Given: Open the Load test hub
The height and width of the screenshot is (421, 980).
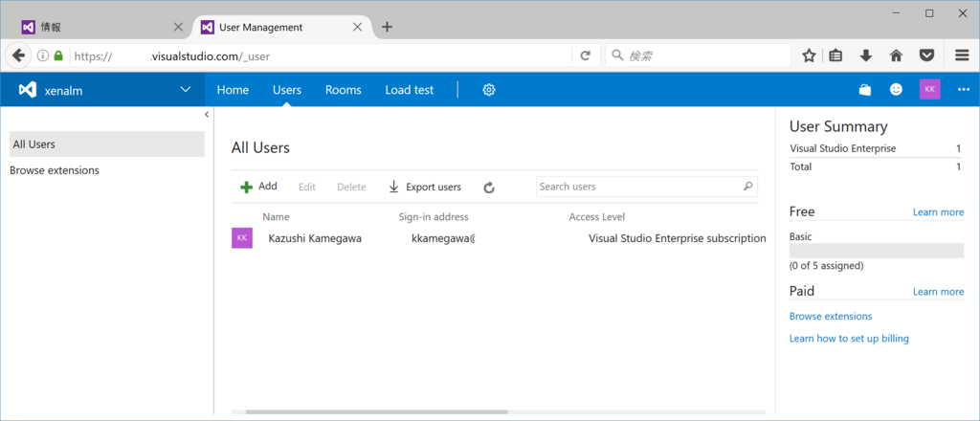Looking at the screenshot, I should pos(410,90).
